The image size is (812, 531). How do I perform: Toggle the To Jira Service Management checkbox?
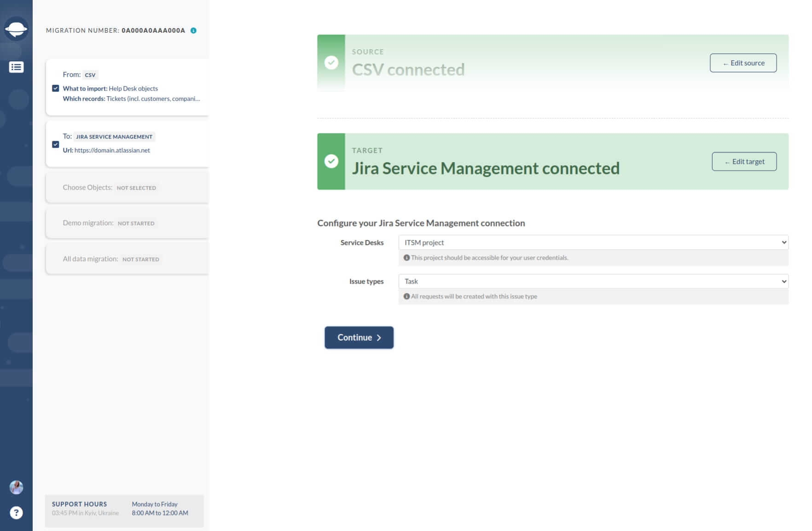pos(56,144)
